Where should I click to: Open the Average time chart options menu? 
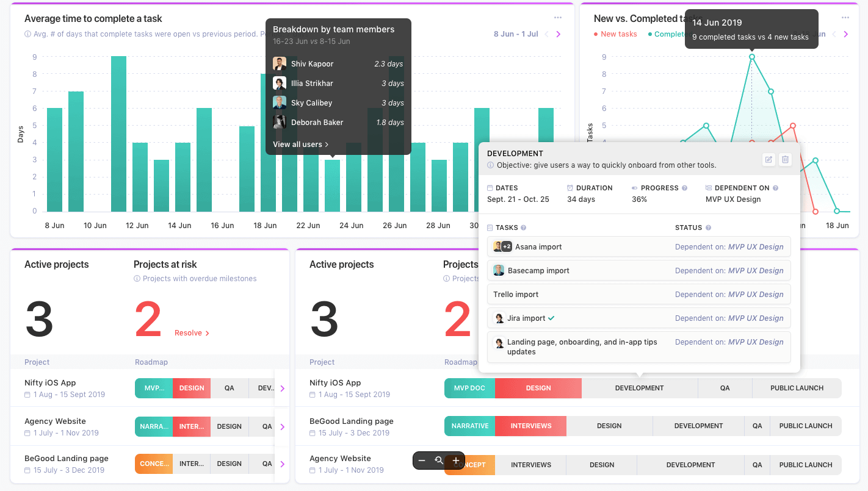[x=557, y=18]
